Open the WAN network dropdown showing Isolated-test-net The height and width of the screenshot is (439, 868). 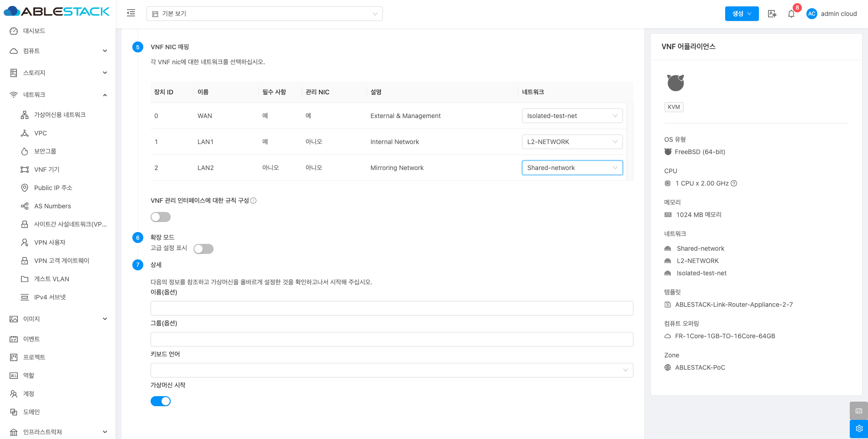572,116
